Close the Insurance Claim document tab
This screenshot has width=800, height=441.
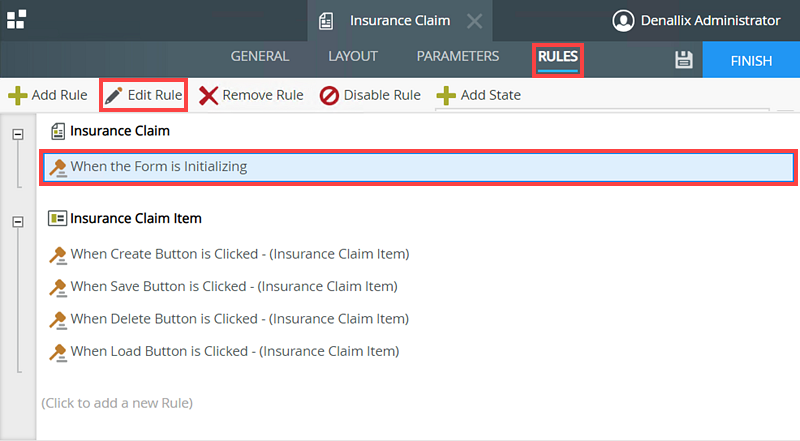(x=474, y=21)
